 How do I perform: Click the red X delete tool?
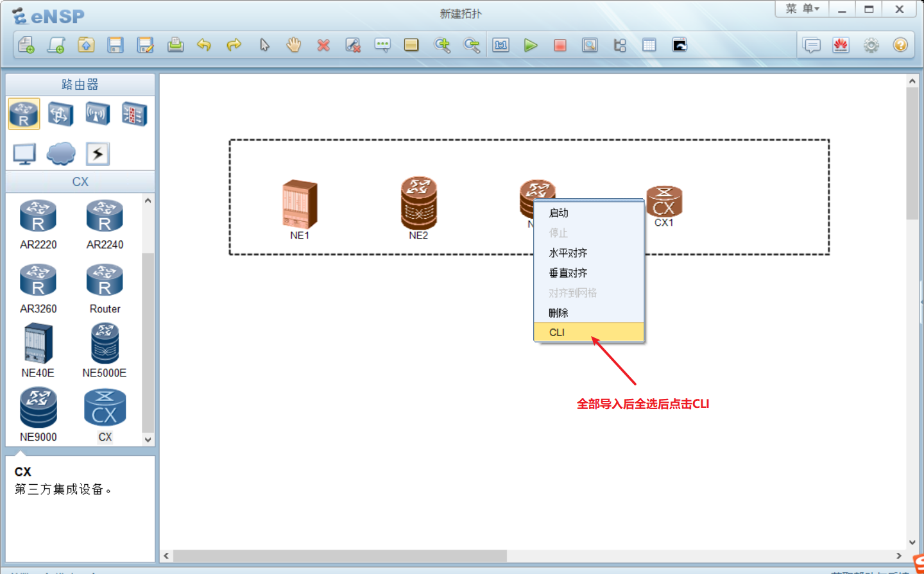click(323, 45)
